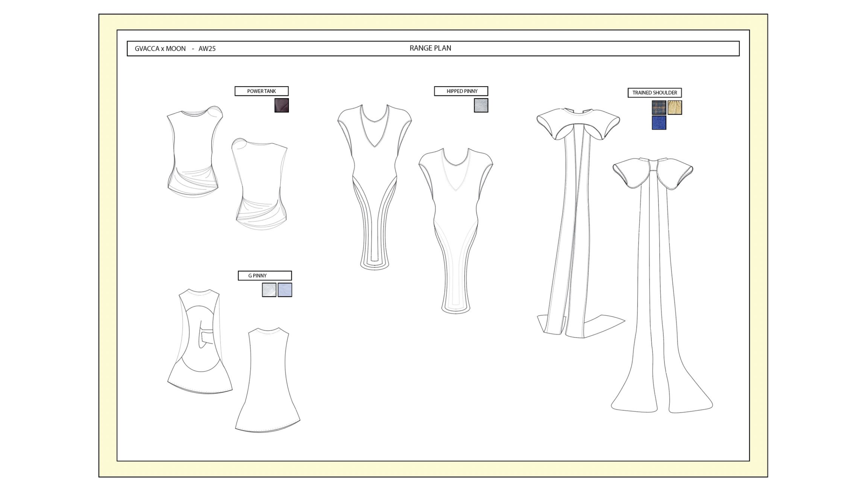868x487 pixels.
Task: Click the dark brown Power Tank fabric swatch
Action: tap(281, 105)
